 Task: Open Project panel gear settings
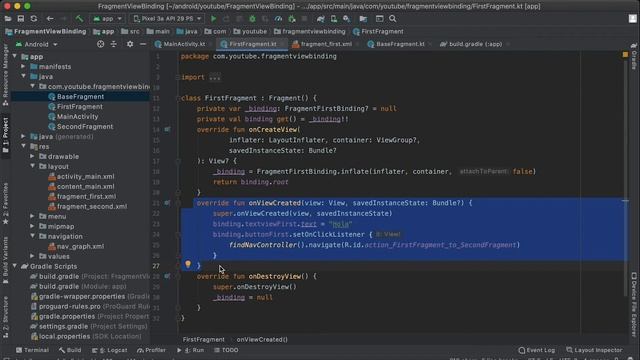pyautogui.click(x=130, y=44)
